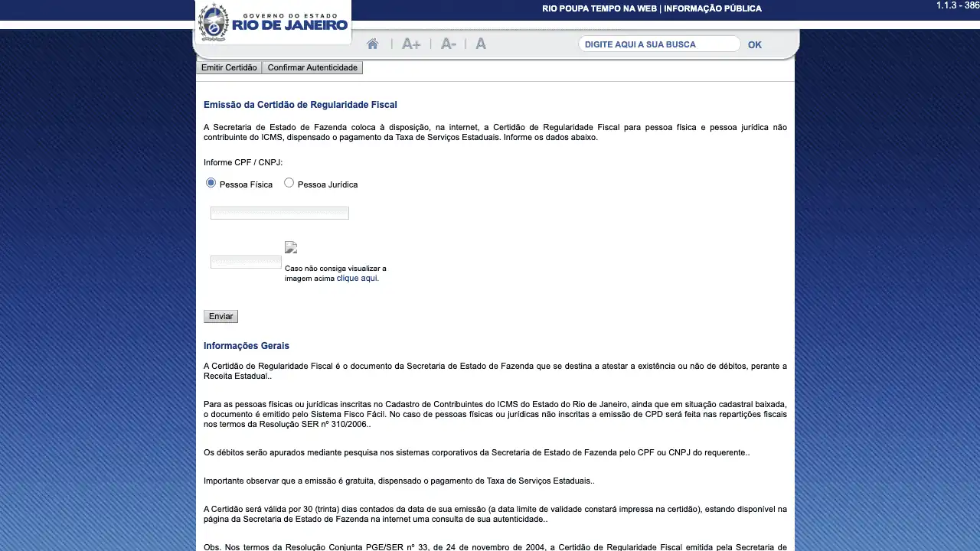The height and width of the screenshot is (551, 980).
Task: Follow the 'clique aqui' captcha link
Action: 358,279
